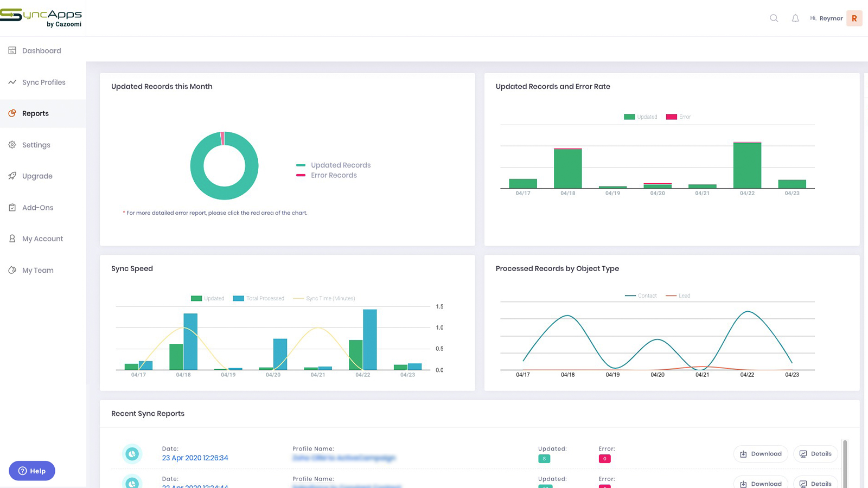Click the Help button

tap(32, 471)
